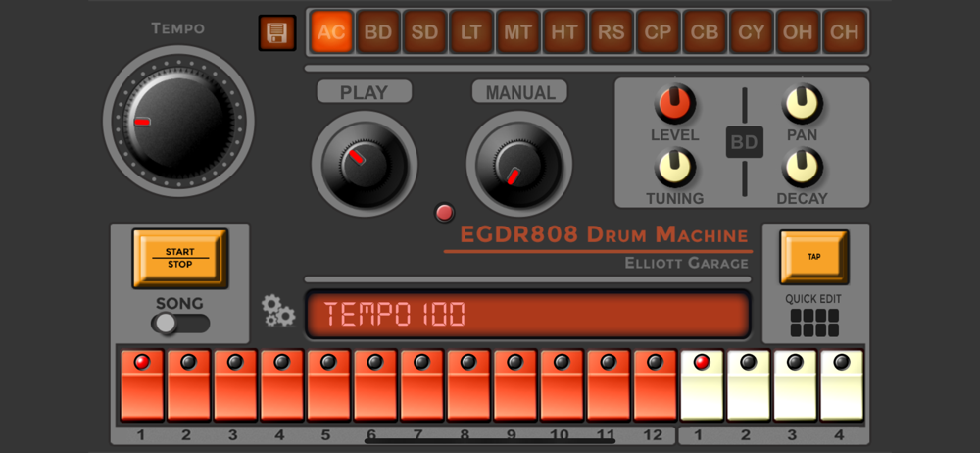The width and height of the screenshot is (980, 453).
Task: Click the Elliott Garage text
Action: pyautogui.click(x=686, y=263)
